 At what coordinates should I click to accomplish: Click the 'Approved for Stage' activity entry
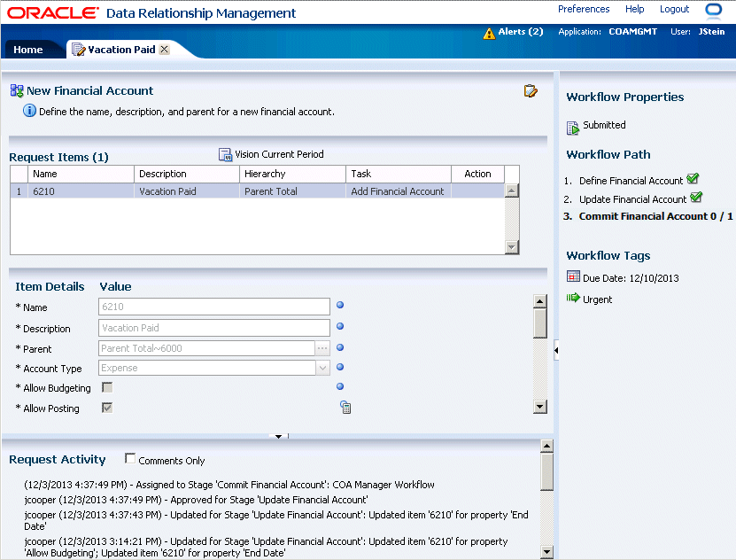[x=197, y=500]
